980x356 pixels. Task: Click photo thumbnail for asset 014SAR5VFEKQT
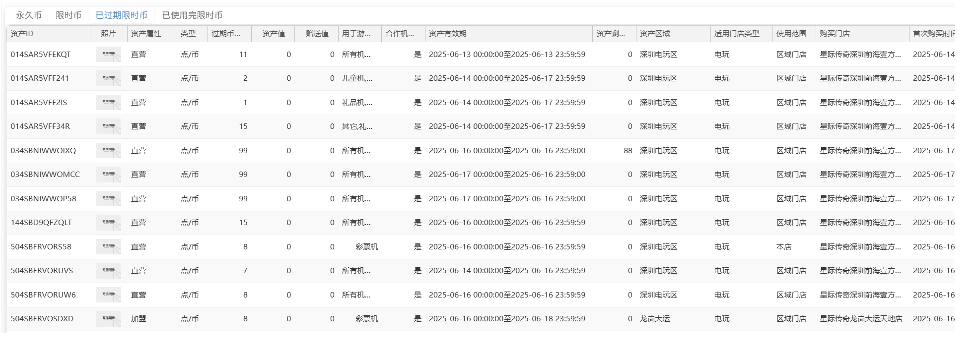click(x=108, y=55)
